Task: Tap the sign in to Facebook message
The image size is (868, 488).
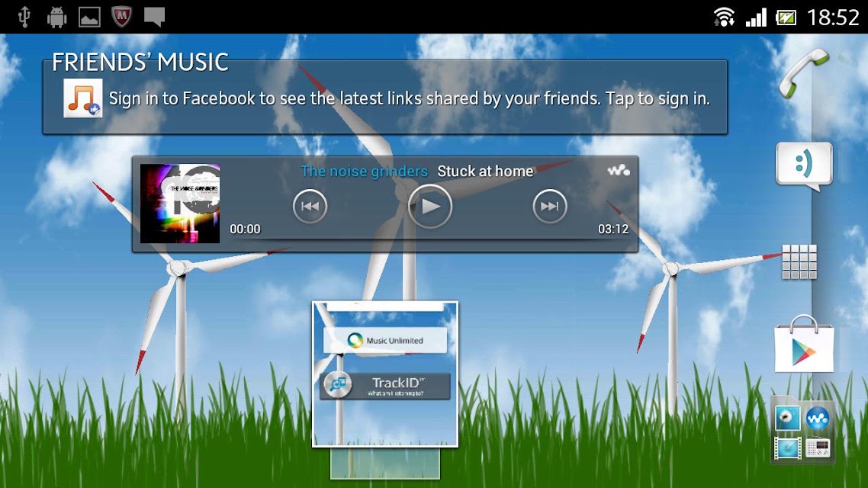Action: click(409, 98)
